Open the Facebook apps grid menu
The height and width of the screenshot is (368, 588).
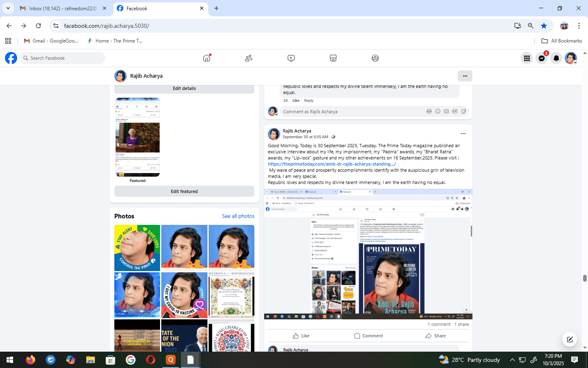point(527,58)
